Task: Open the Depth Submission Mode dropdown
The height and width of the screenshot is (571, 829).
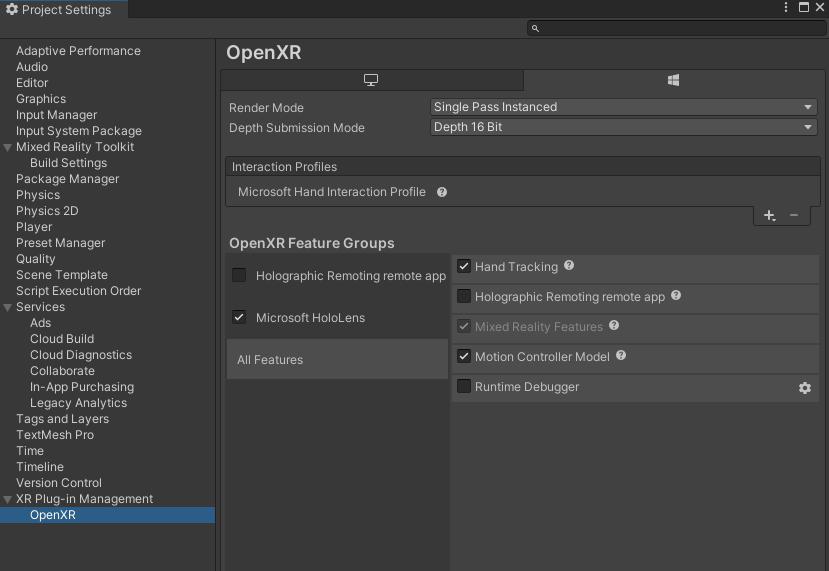Action: coord(624,127)
